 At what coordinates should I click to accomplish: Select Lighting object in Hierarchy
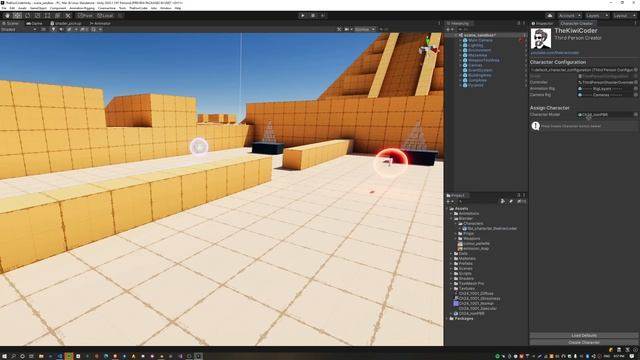[x=476, y=45]
